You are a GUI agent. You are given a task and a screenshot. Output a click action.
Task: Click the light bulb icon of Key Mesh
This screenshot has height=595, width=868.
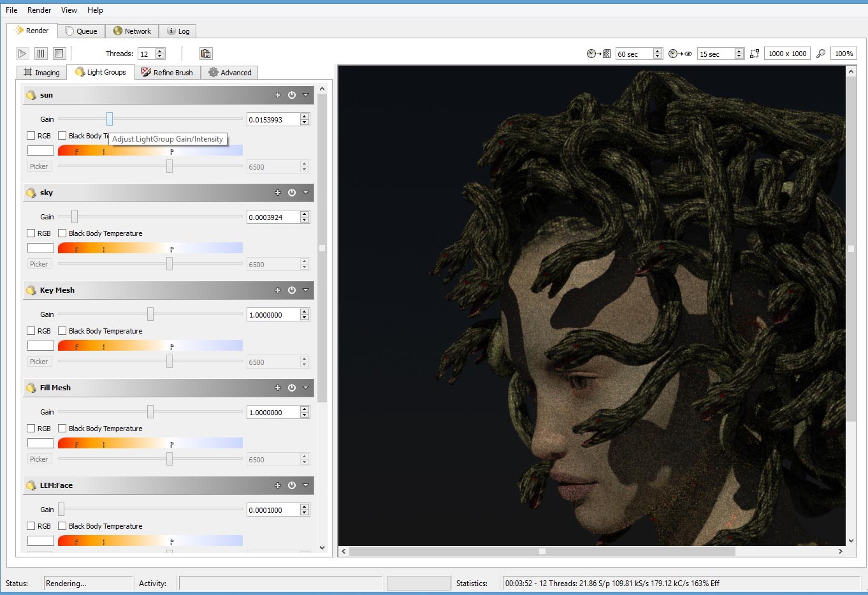31,290
